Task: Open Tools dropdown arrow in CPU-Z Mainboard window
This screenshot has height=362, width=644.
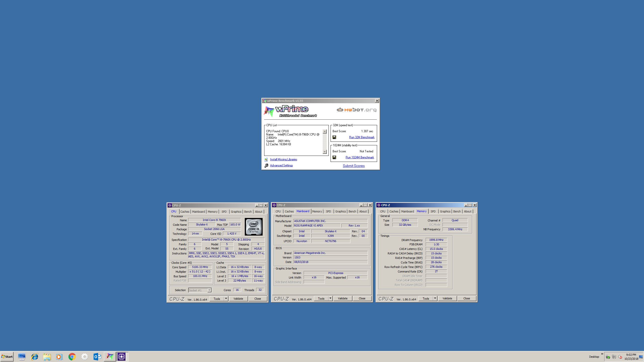Action: pos(330,298)
